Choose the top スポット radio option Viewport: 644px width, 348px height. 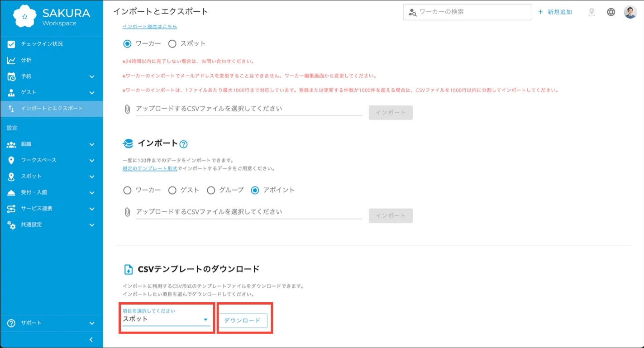coord(172,44)
